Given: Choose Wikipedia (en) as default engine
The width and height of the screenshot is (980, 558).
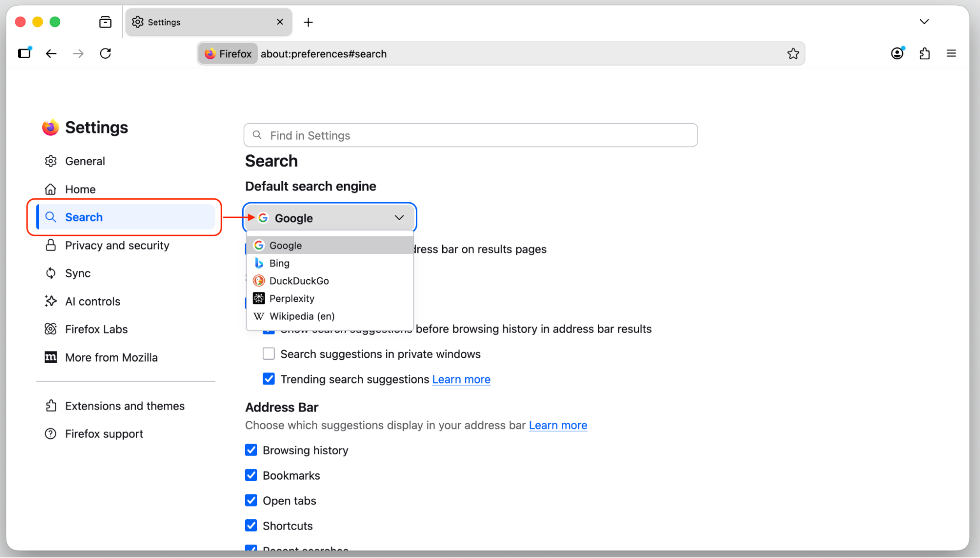Looking at the screenshot, I should [330, 316].
